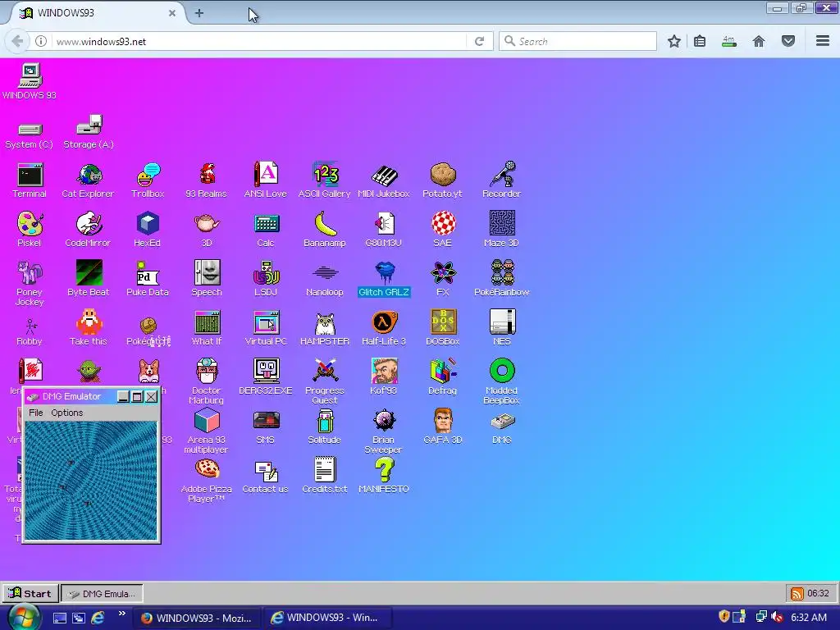Launch Virtual PC icon

(266, 328)
